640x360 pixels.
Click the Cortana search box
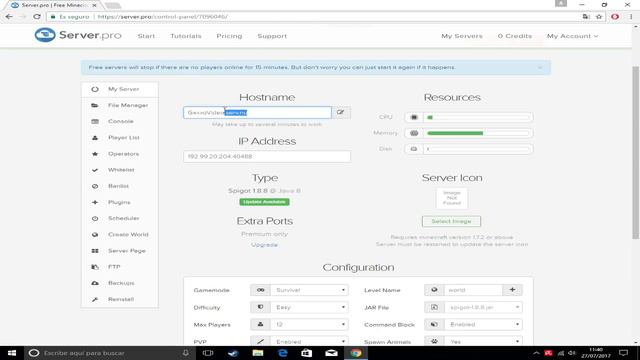point(110,353)
